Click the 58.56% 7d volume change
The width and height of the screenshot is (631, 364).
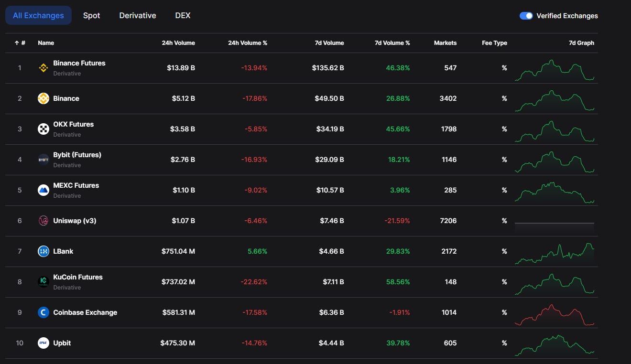coord(398,282)
